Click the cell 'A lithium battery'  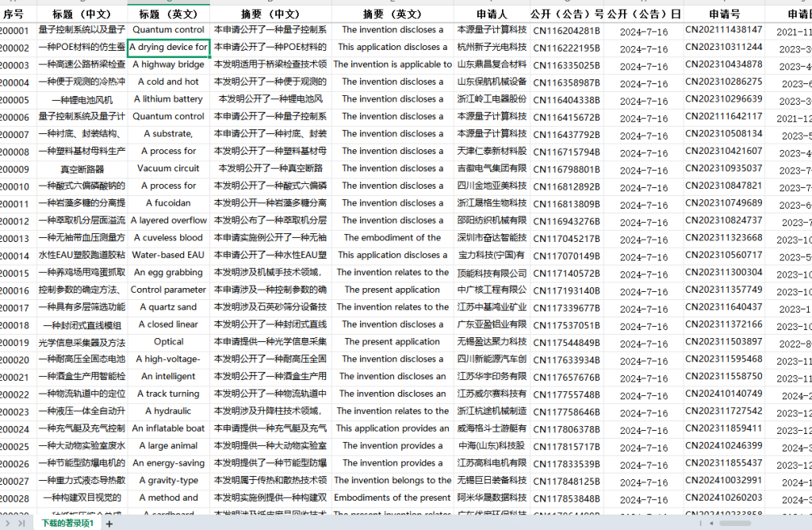[x=168, y=99]
